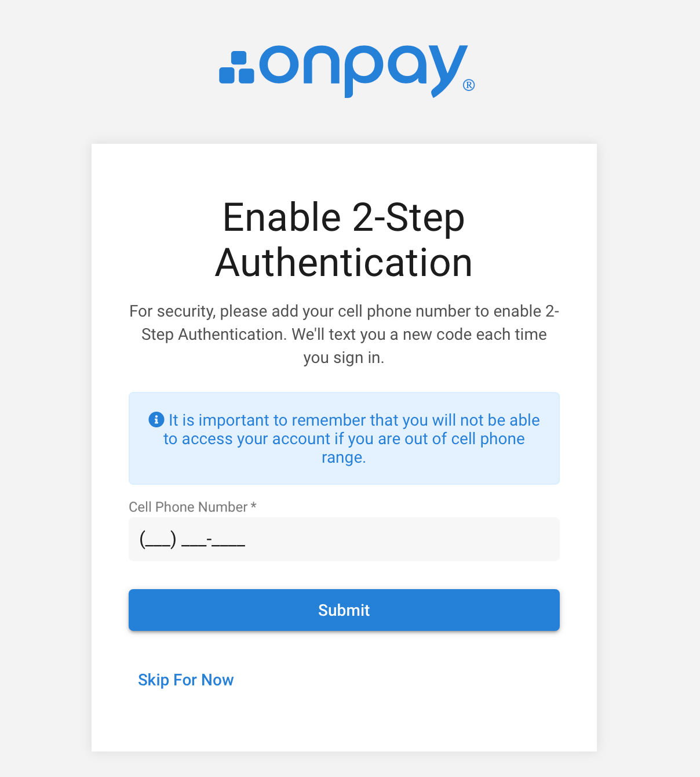Click the middle three-digit blank in phone mask
The height and width of the screenshot is (777, 700).
click(194, 542)
